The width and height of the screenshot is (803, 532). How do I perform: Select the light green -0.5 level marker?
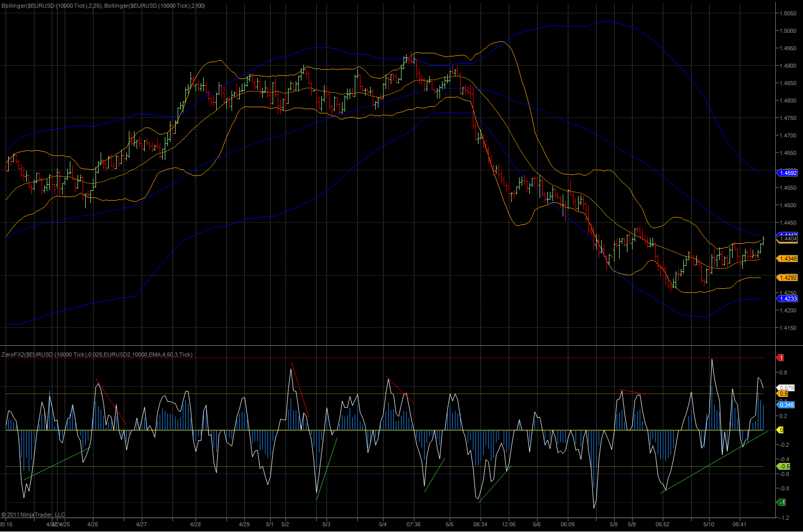(x=784, y=466)
